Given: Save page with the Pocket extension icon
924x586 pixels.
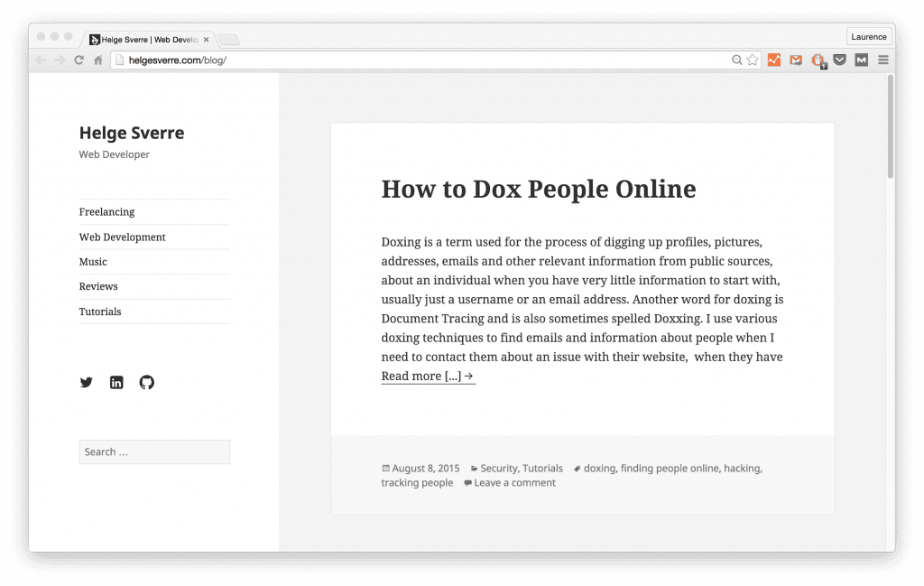Looking at the screenshot, I should tap(840, 60).
